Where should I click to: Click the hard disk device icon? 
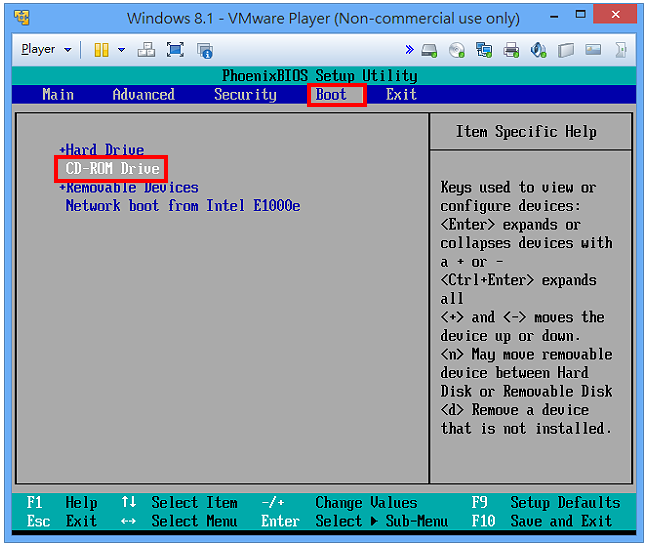[429, 51]
